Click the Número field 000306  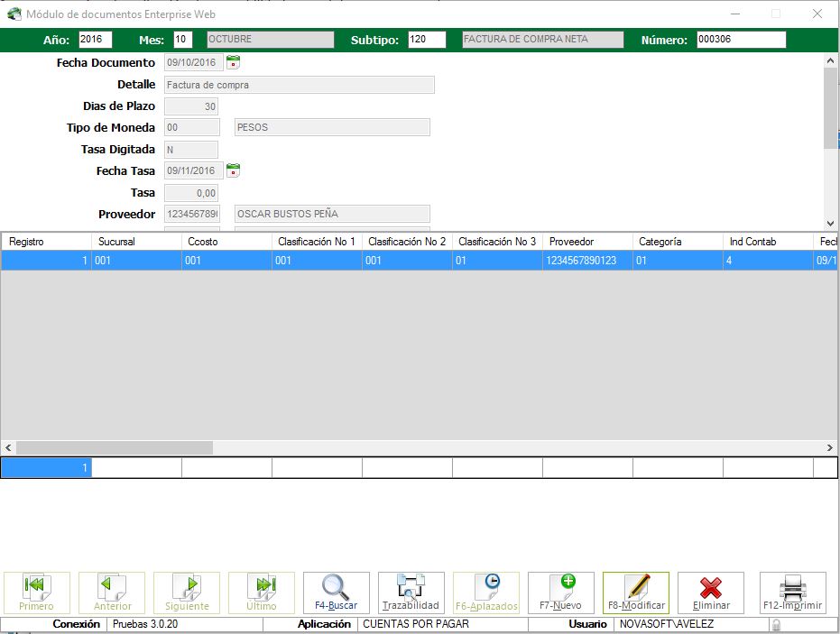tap(742, 39)
